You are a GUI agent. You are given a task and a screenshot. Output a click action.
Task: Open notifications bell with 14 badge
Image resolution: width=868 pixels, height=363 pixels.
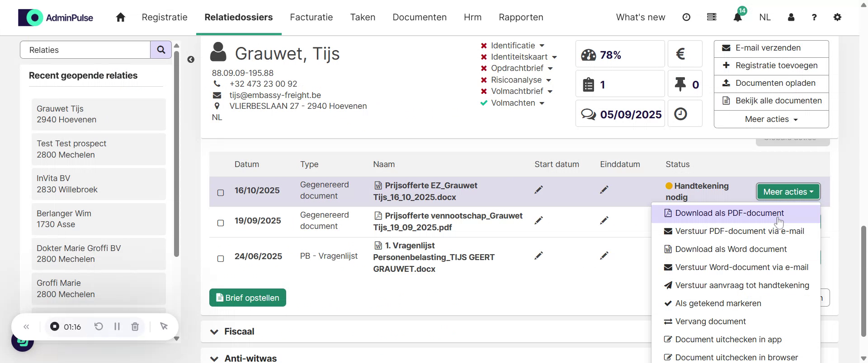click(x=737, y=17)
